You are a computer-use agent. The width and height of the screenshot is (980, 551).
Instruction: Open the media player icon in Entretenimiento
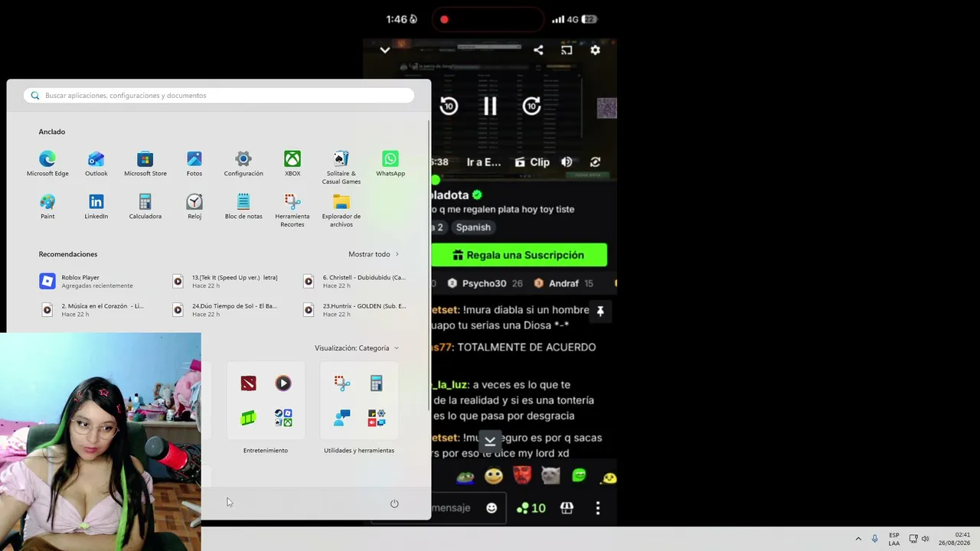click(283, 383)
